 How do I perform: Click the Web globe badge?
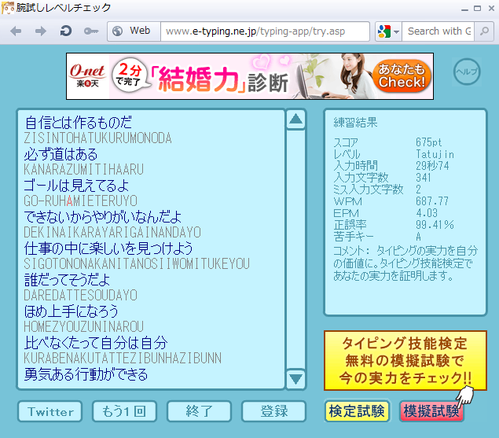(133, 31)
